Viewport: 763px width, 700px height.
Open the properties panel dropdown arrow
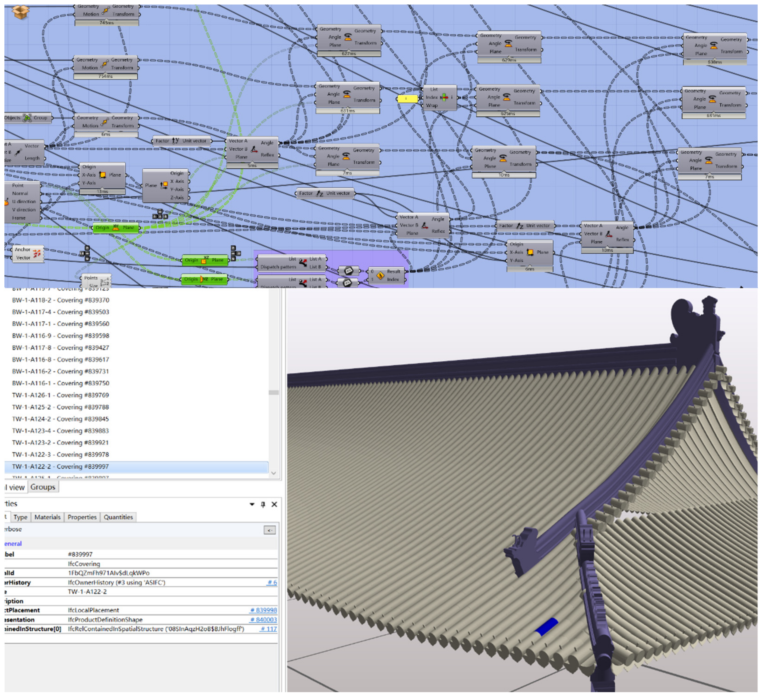click(252, 505)
